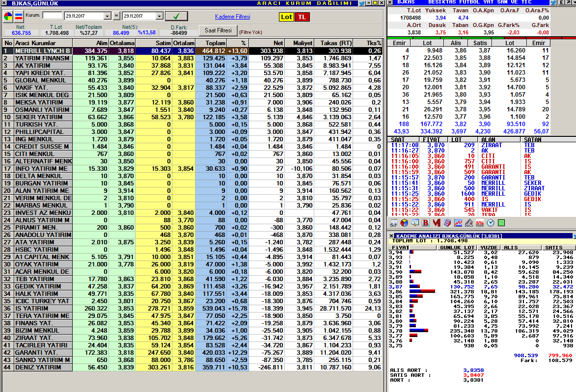Open the green grid table icon
Image resolution: width=576 pixels, height=392 pixels.
pos(501,223)
